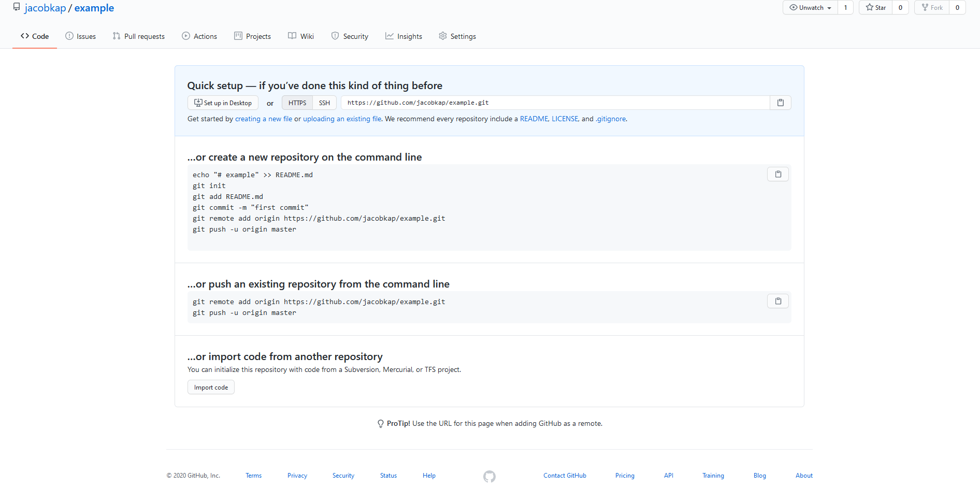View the watchers count of 1
This screenshot has height=502, width=980.
click(x=845, y=7)
